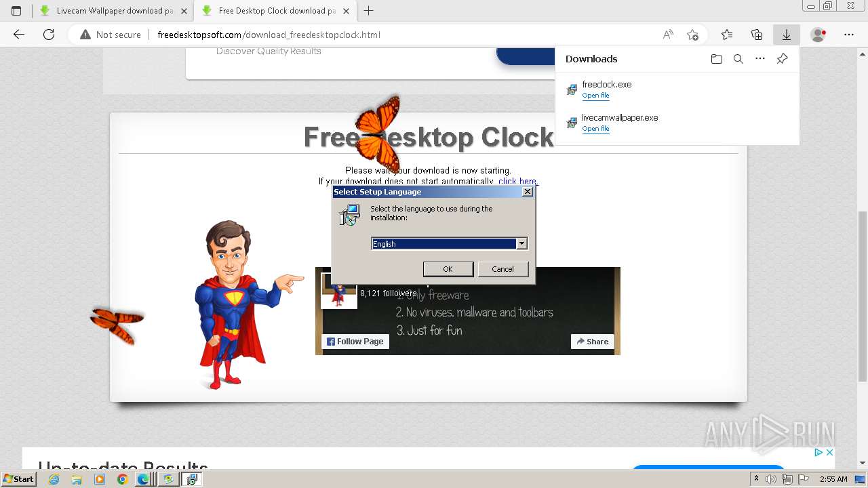Open file link under freeclock.exe
The image size is (868, 488).
pos(595,96)
